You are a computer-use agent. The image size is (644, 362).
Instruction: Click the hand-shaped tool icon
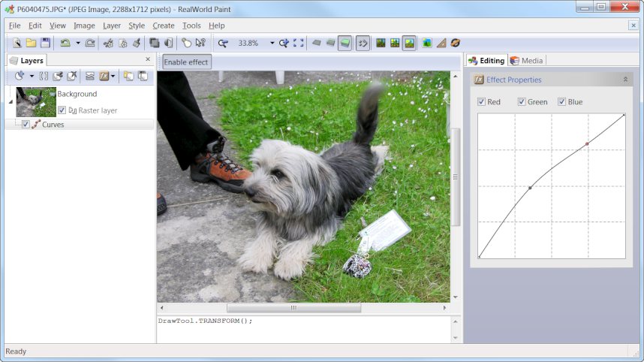point(186,43)
